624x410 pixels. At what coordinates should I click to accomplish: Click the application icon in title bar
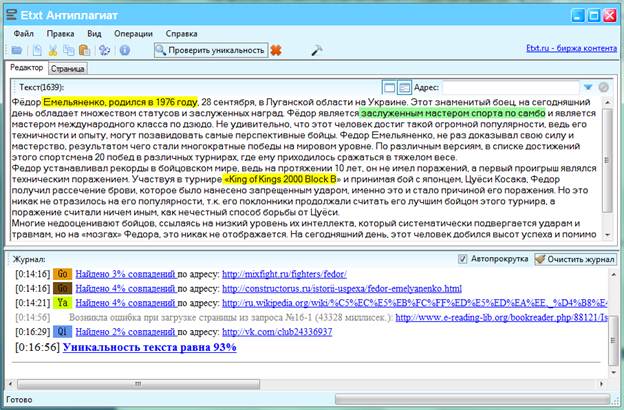point(12,15)
